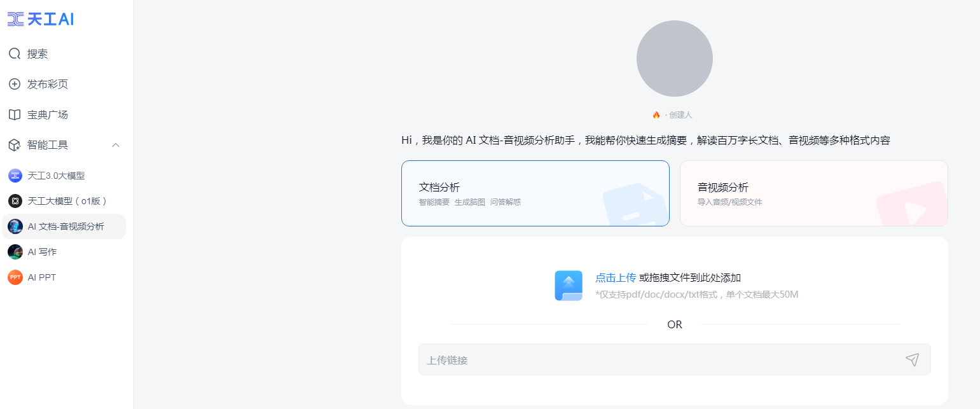
Task: Click the 发布彩页 plus-circle icon
Action: [x=15, y=83]
